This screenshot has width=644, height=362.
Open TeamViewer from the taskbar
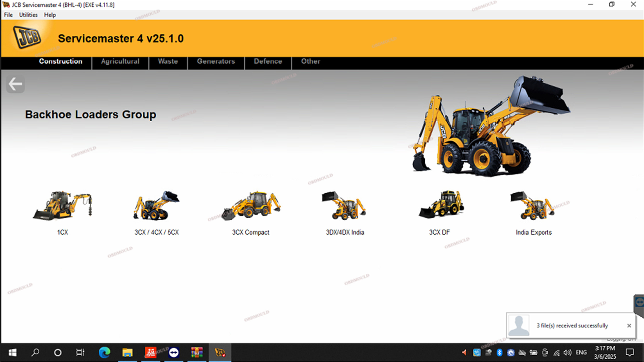pos(174,353)
